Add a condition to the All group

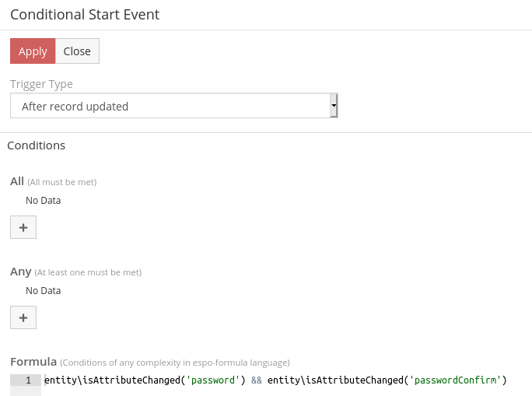[x=23, y=227]
